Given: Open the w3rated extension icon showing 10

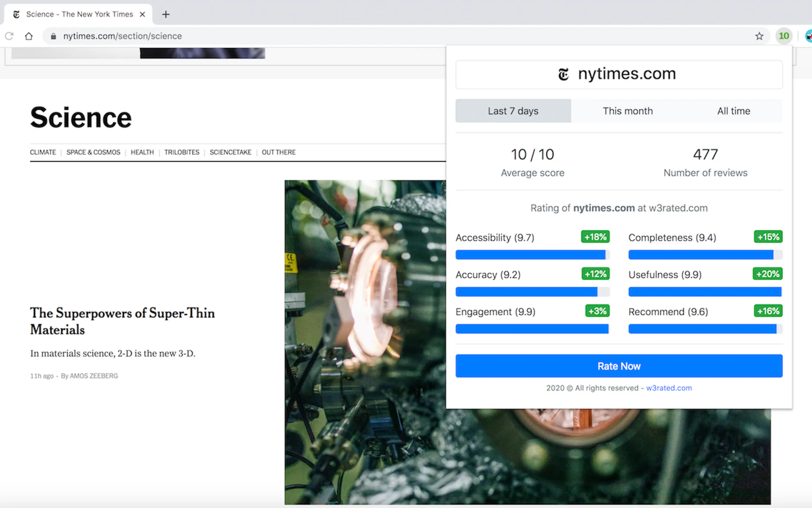Looking at the screenshot, I should pos(784,36).
